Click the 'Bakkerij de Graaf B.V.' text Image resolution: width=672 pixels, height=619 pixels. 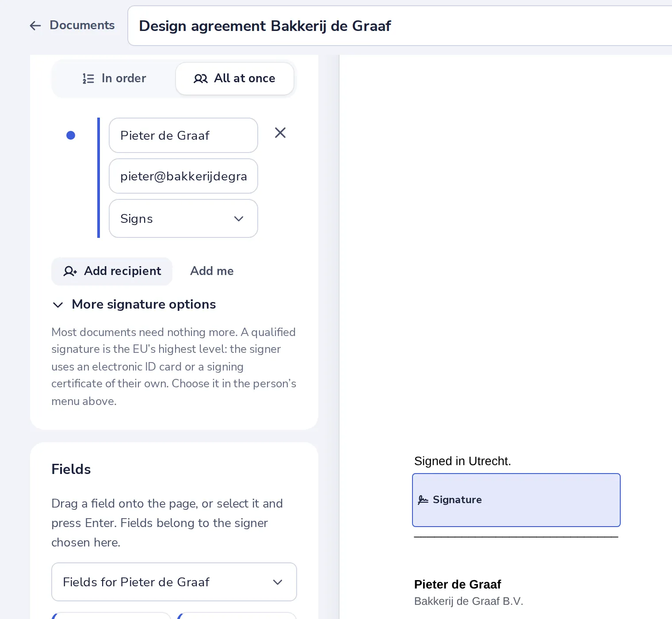pyautogui.click(x=469, y=601)
